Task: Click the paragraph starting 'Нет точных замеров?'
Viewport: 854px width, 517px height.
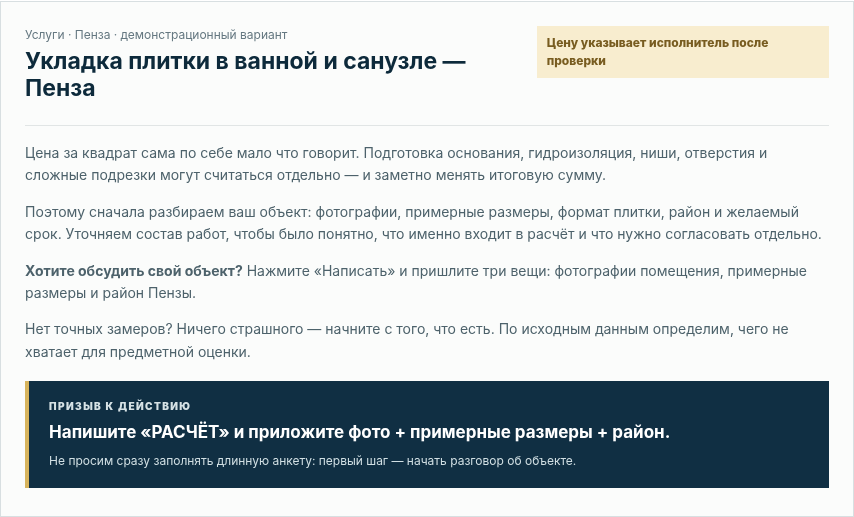Action: (x=406, y=340)
